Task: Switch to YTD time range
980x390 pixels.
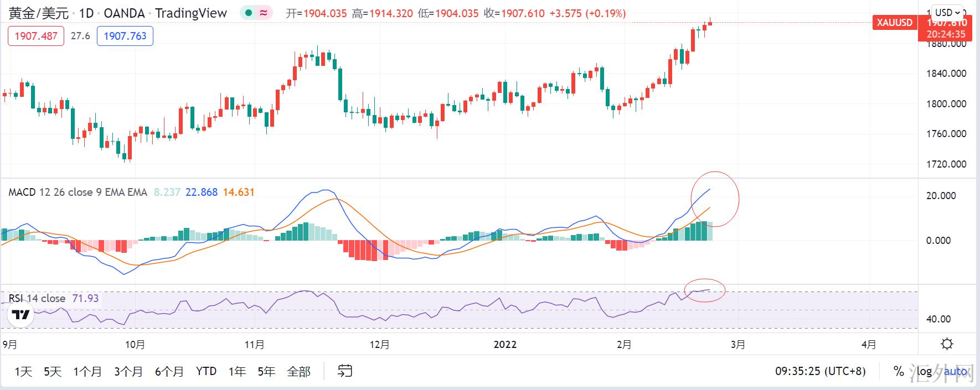Action: point(206,371)
